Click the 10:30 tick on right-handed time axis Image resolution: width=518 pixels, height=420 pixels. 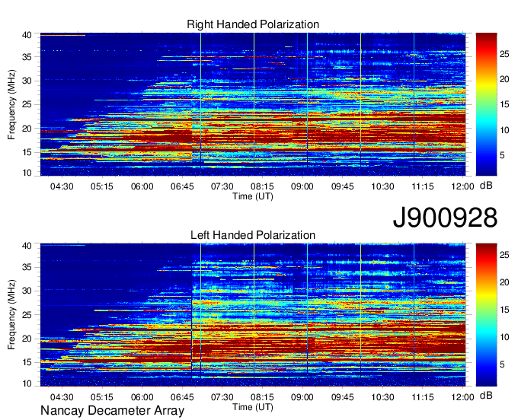click(382, 186)
